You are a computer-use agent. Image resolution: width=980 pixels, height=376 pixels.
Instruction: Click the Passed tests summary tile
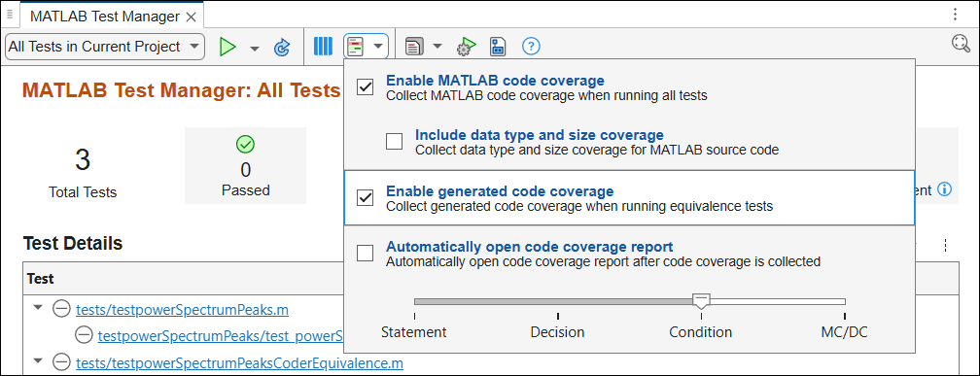245,165
